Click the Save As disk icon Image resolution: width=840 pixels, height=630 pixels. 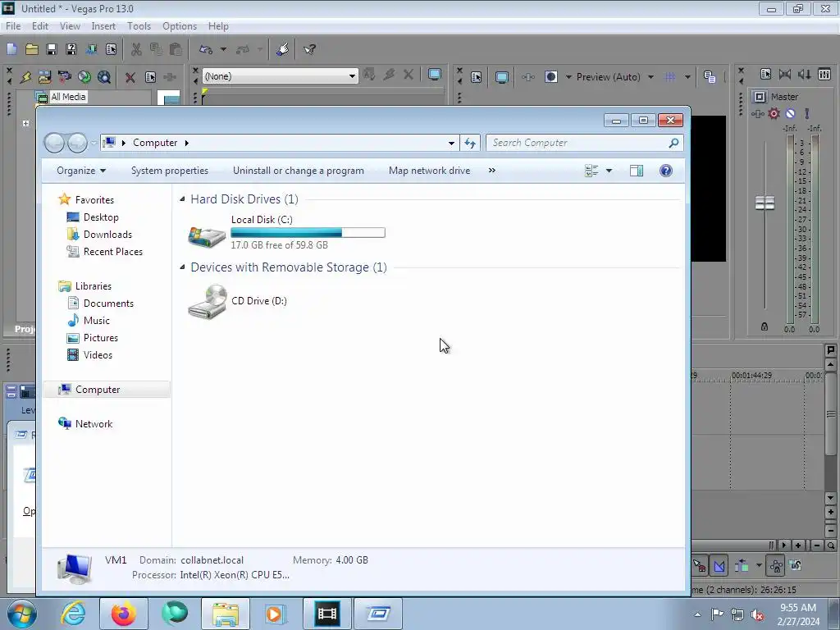(x=71, y=49)
